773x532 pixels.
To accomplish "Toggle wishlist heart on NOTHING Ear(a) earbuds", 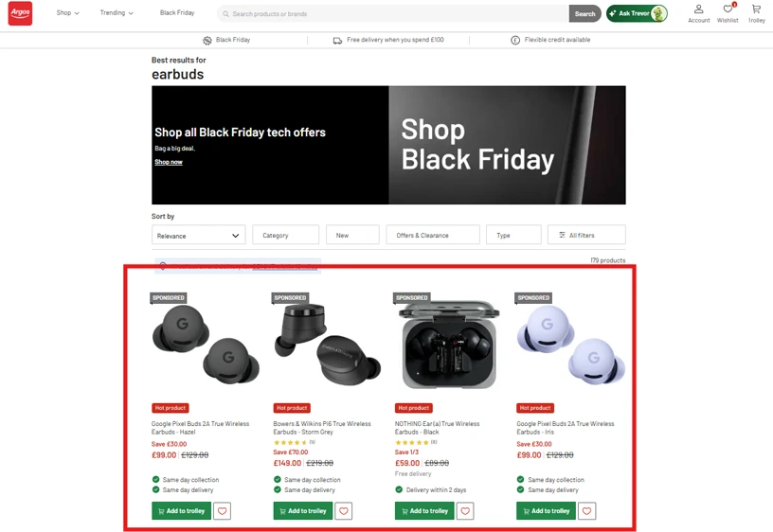I will tap(465, 511).
